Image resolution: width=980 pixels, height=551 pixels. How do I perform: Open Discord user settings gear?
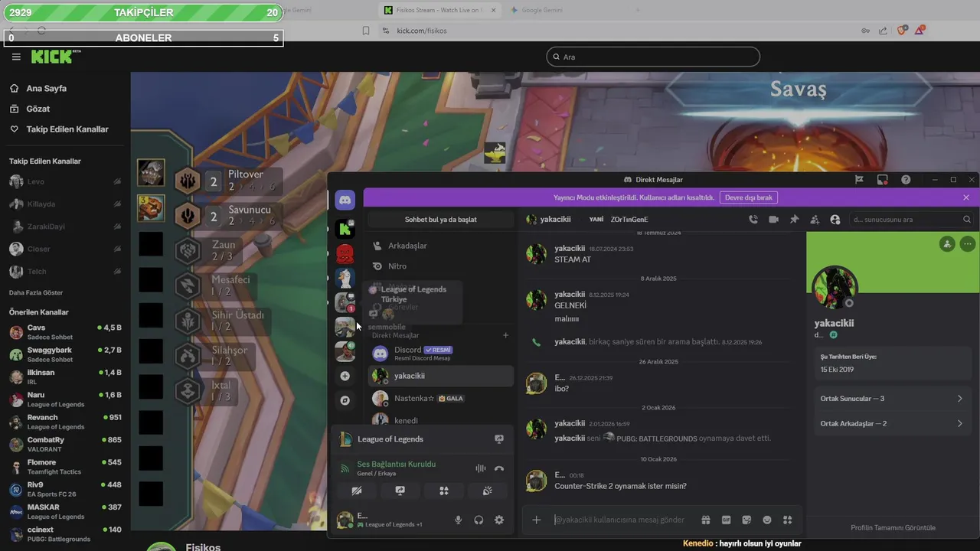tap(499, 520)
